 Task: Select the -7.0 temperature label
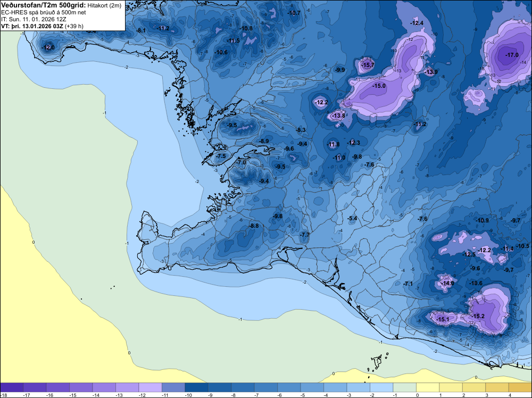pos(241,162)
